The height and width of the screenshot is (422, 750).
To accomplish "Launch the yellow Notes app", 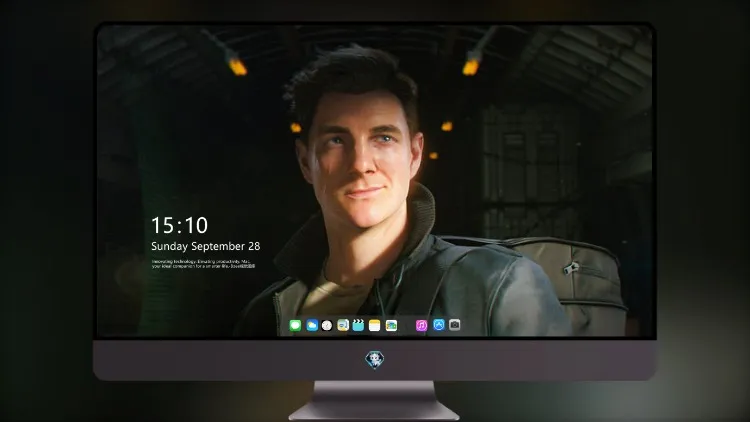I will [x=375, y=325].
